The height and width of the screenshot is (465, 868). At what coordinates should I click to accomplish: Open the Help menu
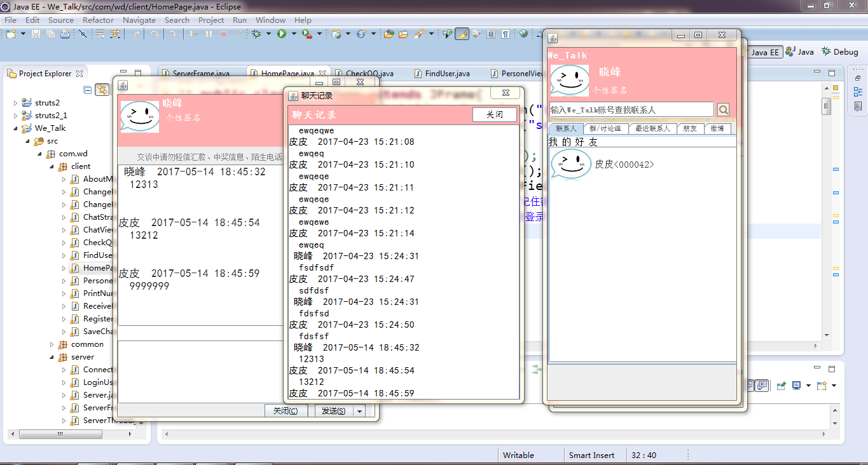(303, 20)
